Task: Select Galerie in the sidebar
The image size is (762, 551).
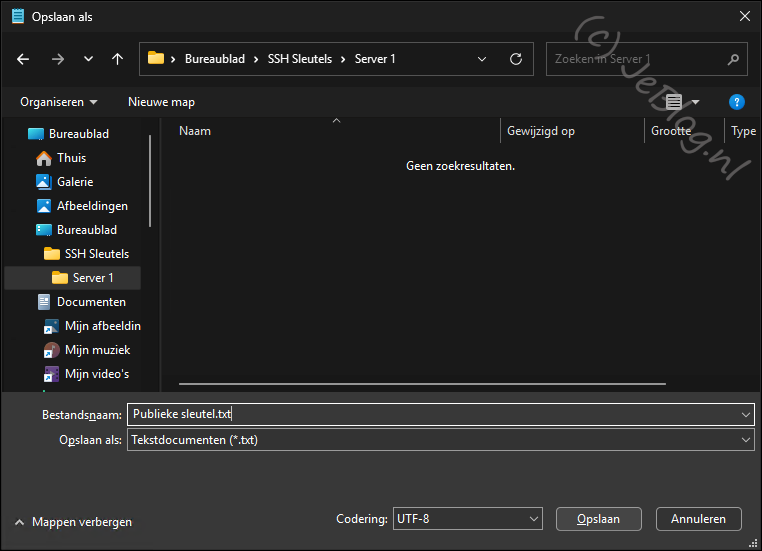Action: [x=74, y=182]
